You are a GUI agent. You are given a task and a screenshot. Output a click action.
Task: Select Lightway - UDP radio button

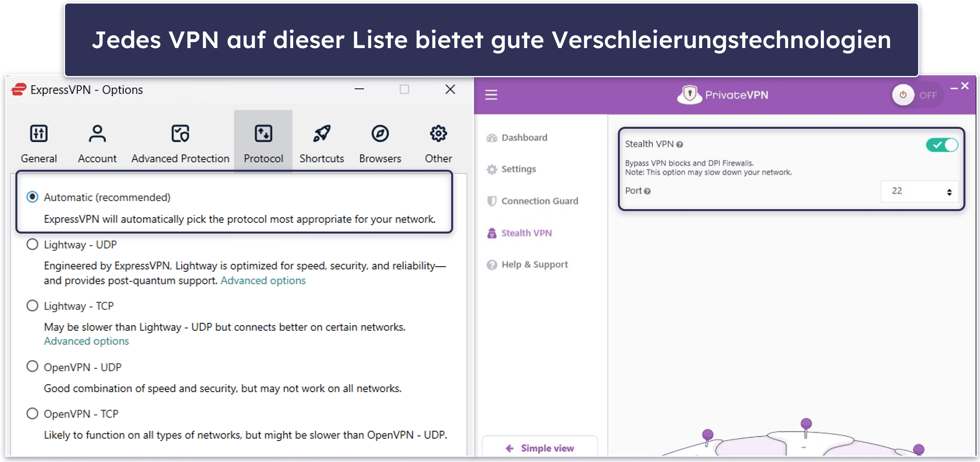pos(32,244)
